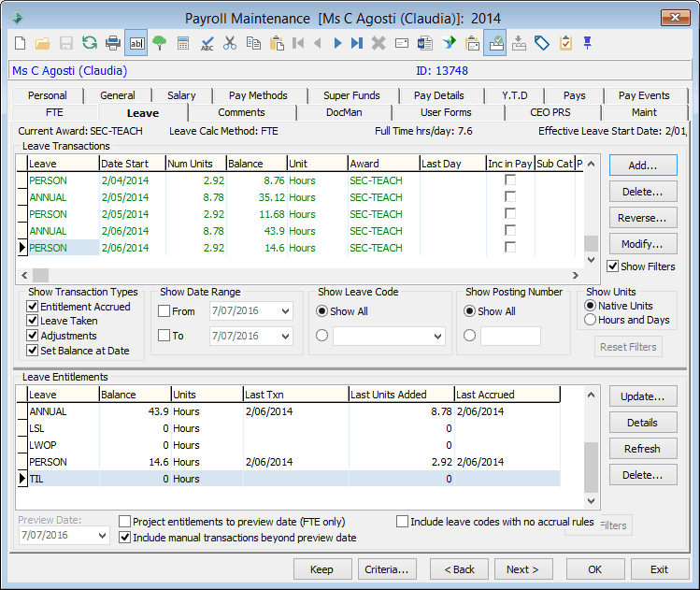Jump to last record icon

click(x=357, y=43)
